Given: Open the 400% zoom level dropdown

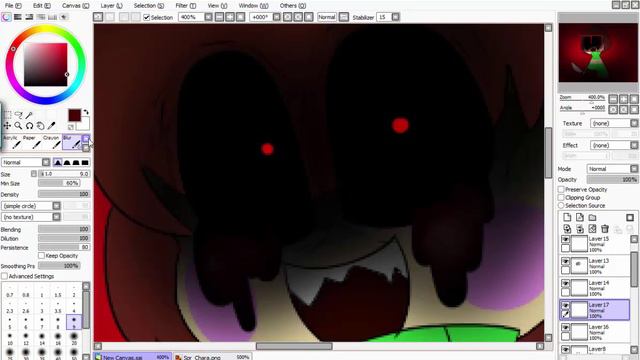Looking at the screenshot, I should point(209,17).
